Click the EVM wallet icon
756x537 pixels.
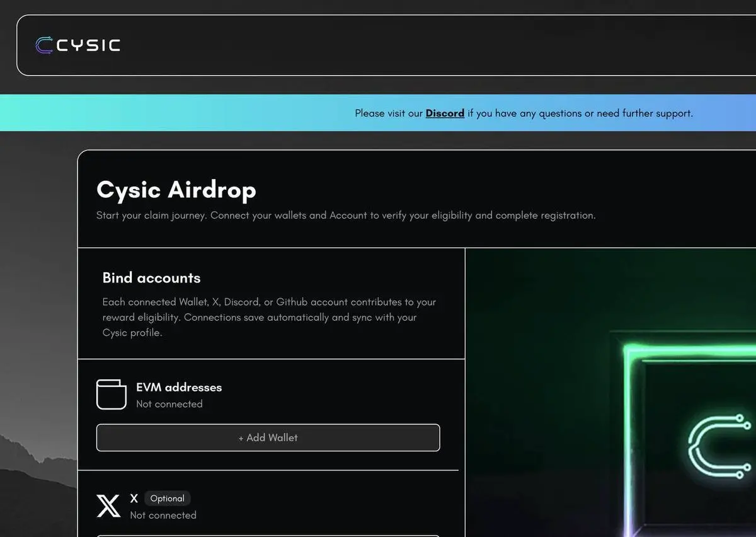click(112, 395)
